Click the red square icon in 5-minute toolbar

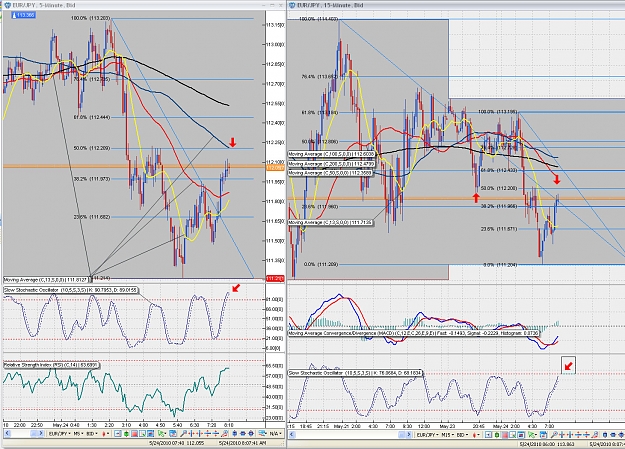pyautogui.click(x=134, y=433)
